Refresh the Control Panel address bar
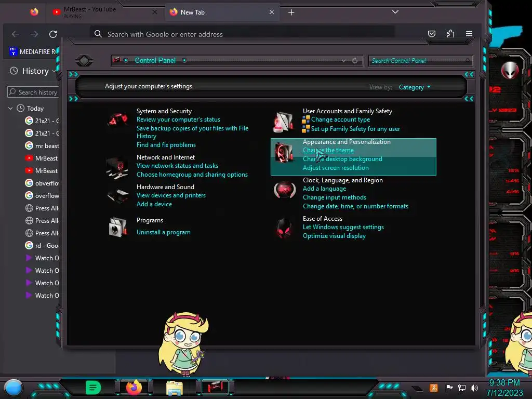 355,61
